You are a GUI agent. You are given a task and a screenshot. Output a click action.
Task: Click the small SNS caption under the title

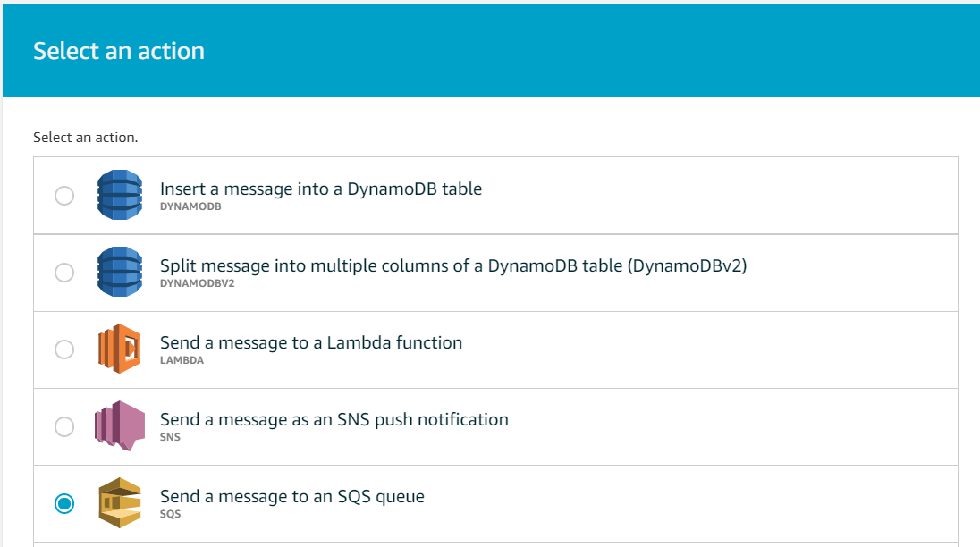(x=170, y=437)
